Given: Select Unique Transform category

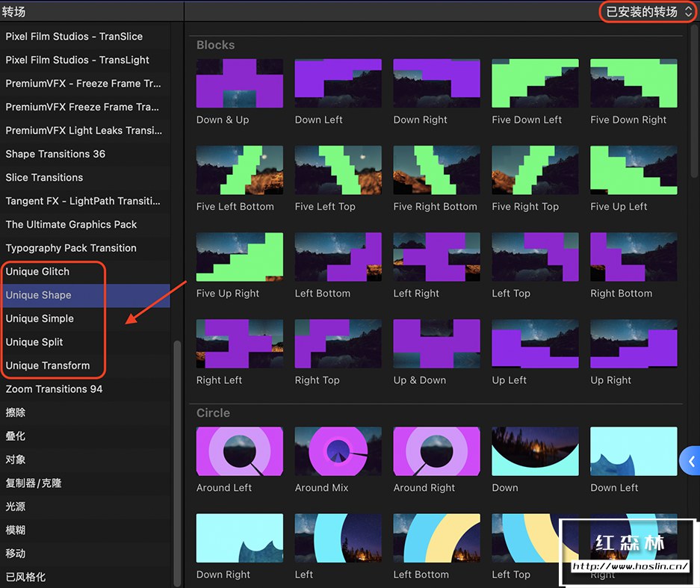Looking at the screenshot, I should pos(85,365).
